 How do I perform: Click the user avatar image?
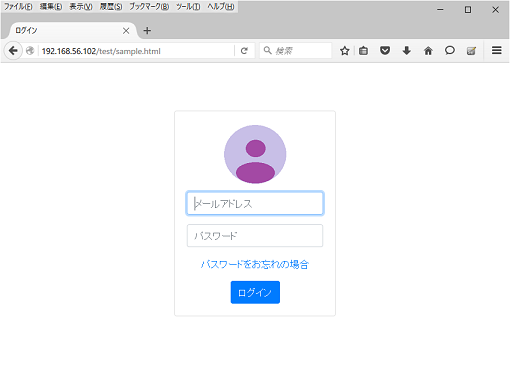[255, 154]
